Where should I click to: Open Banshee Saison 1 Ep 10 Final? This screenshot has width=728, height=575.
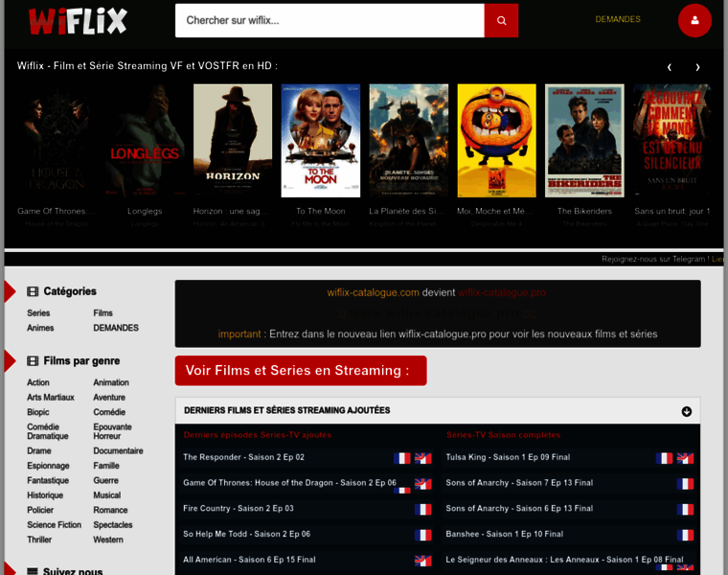pyautogui.click(x=505, y=534)
